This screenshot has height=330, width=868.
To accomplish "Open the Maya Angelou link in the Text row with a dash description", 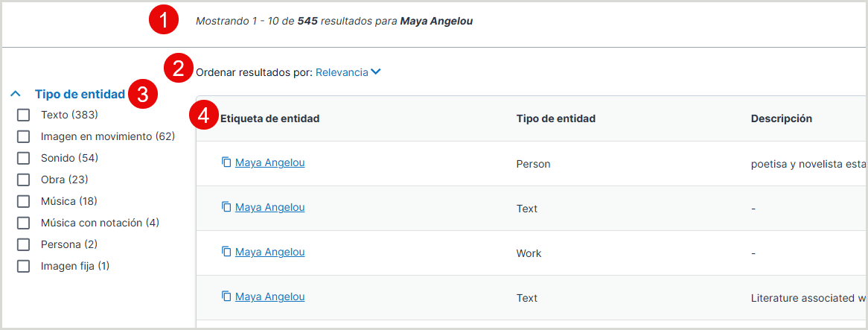I will (269, 206).
